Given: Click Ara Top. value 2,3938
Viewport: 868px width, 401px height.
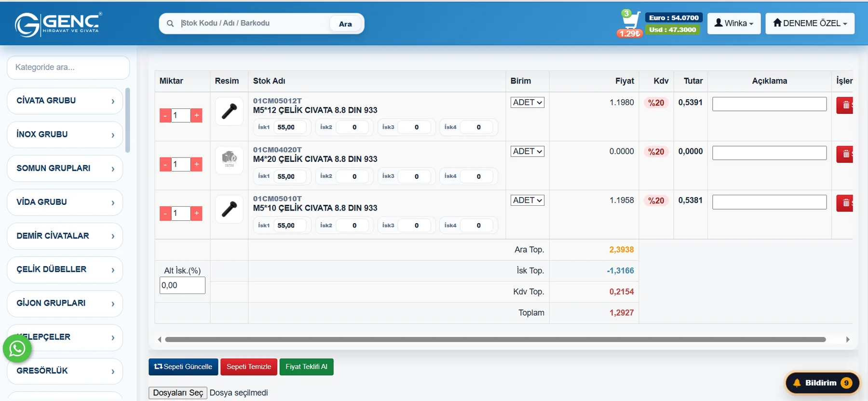Looking at the screenshot, I should [622, 250].
